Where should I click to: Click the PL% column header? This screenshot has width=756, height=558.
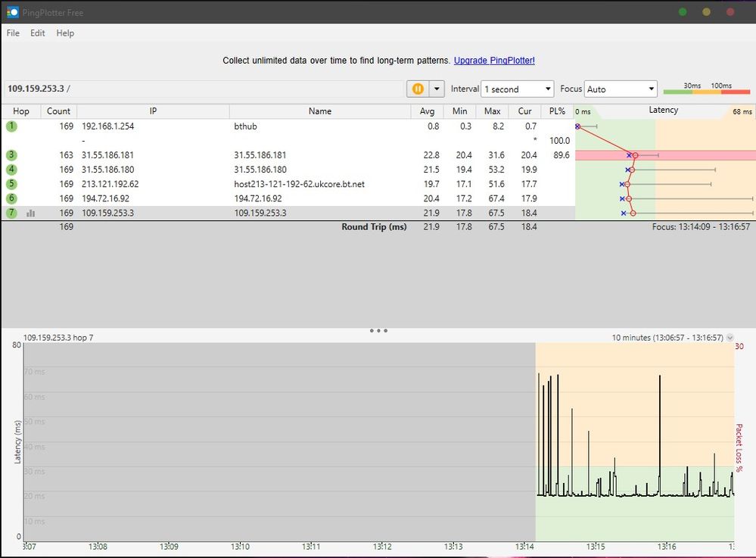pyautogui.click(x=556, y=111)
